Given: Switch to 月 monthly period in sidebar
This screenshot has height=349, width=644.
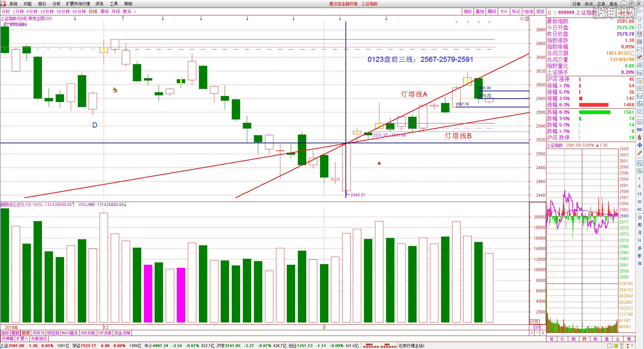Looking at the screenshot, I should pyautogui.click(x=640, y=233).
